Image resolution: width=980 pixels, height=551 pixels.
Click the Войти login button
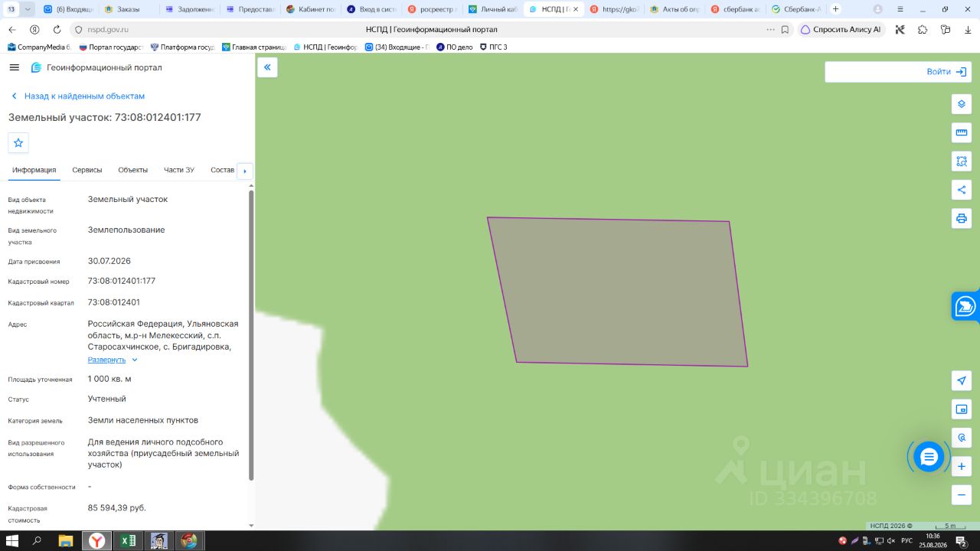pos(946,72)
